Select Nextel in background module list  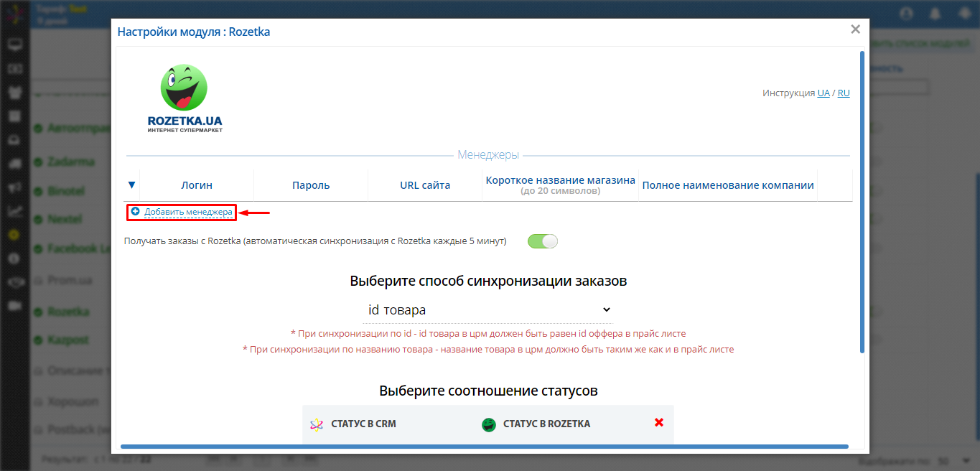(x=65, y=219)
